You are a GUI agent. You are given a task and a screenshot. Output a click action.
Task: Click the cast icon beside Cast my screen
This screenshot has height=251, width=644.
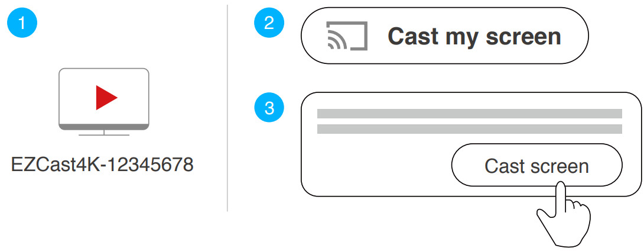[347, 36]
